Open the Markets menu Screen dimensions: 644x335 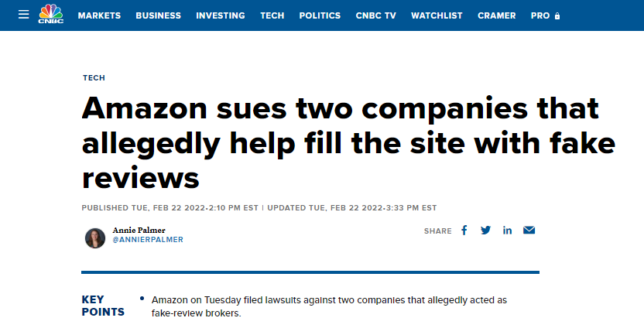99,15
